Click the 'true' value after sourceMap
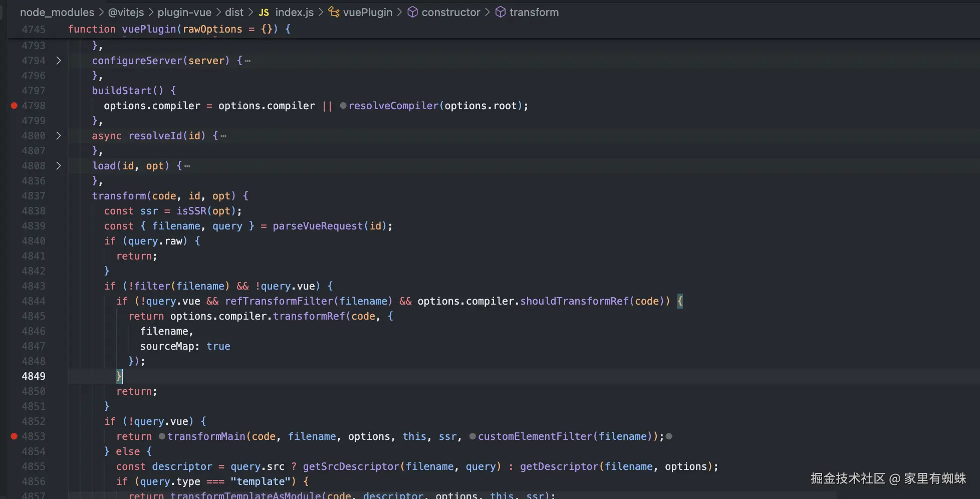 [x=218, y=346]
